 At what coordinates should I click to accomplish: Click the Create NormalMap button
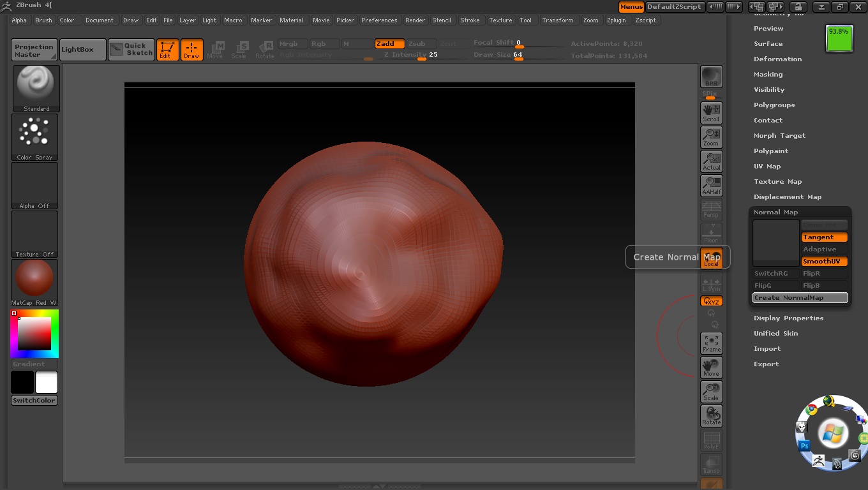point(800,298)
